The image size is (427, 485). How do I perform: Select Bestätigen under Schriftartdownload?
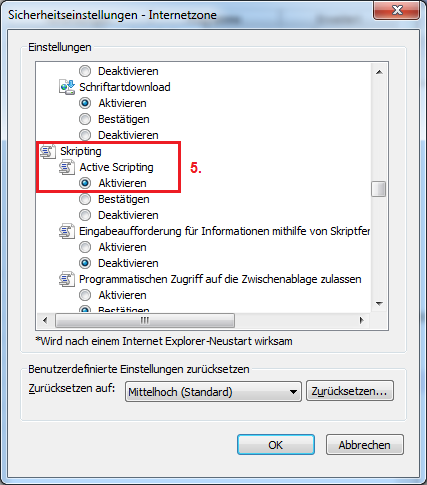click(85, 119)
